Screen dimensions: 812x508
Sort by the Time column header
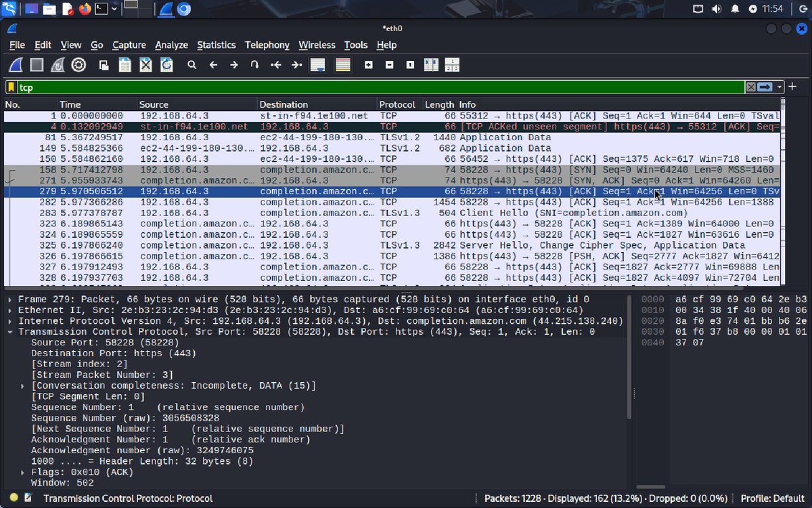97,104
